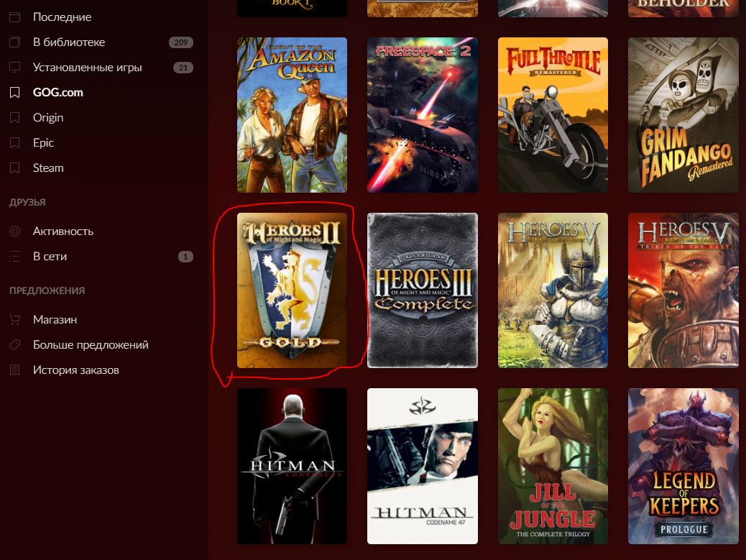Open FreeSpace 2 game cover
746x560 pixels.
pos(423,115)
